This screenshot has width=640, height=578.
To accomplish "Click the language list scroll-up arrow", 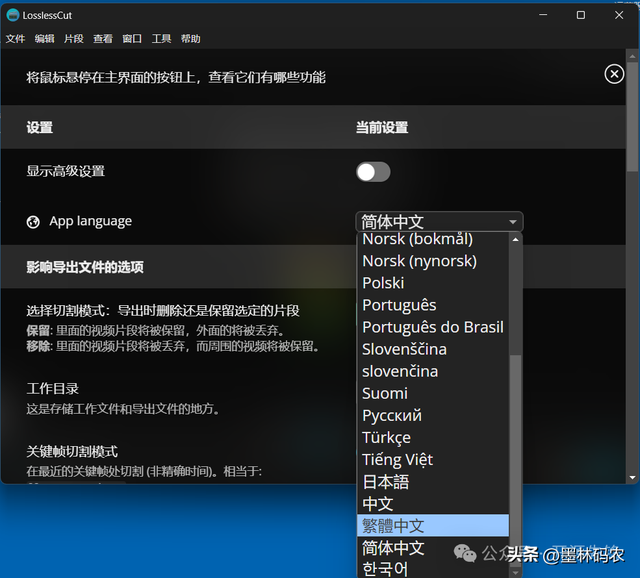I will (x=516, y=240).
